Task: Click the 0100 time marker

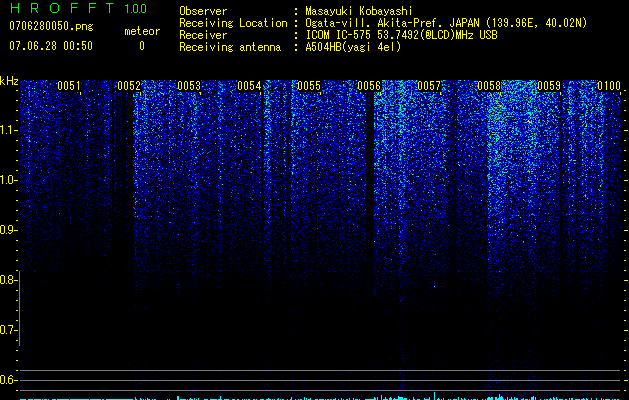Action: (609, 86)
